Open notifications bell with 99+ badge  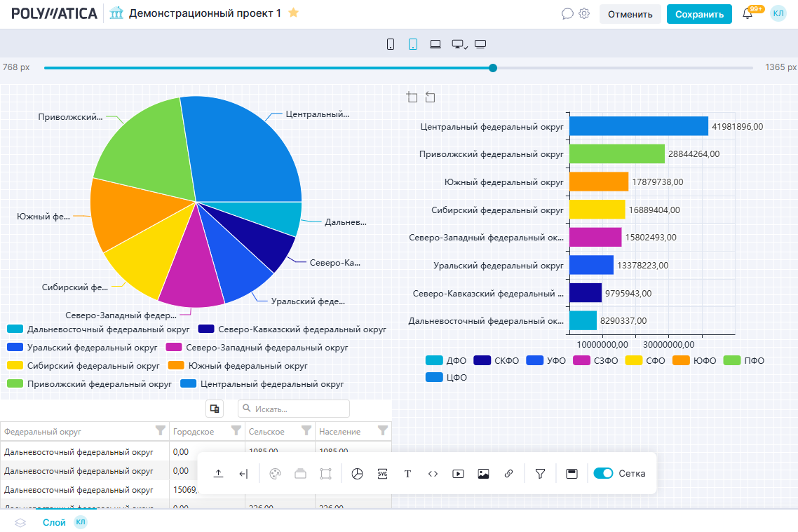pos(748,14)
